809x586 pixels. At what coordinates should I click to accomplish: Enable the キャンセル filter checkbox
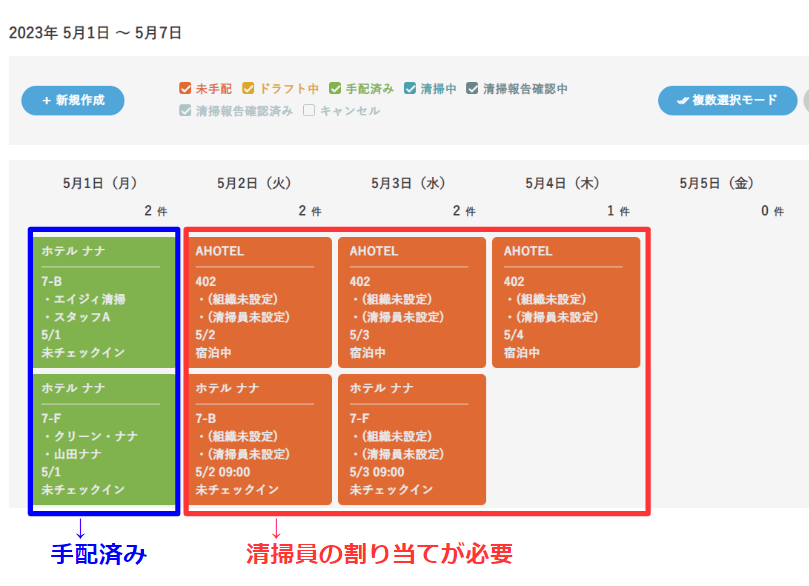coord(309,111)
